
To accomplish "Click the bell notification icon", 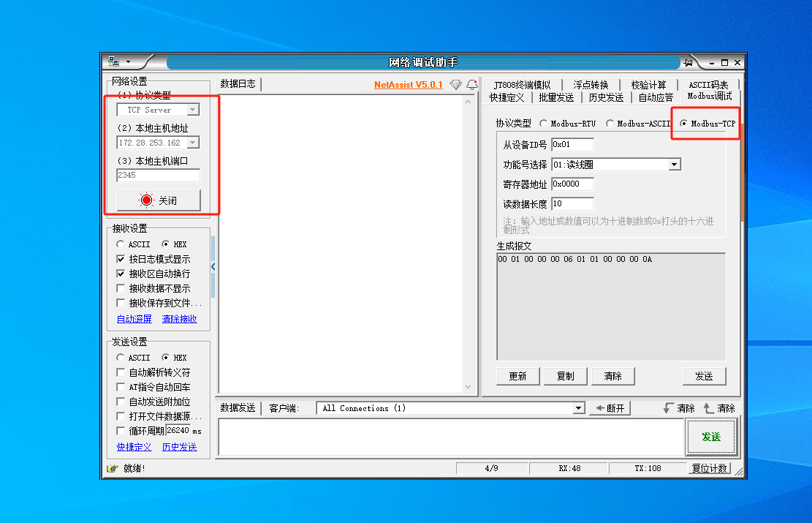I will pos(471,85).
